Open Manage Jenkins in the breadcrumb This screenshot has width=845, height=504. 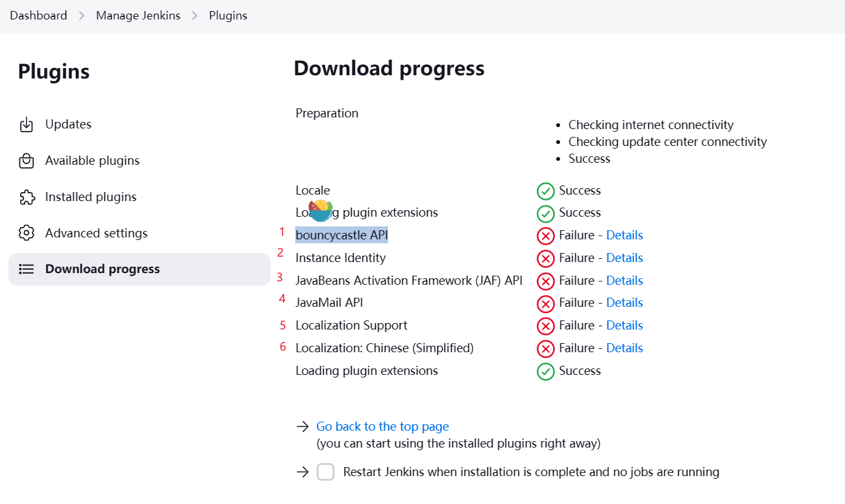[x=138, y=16]
